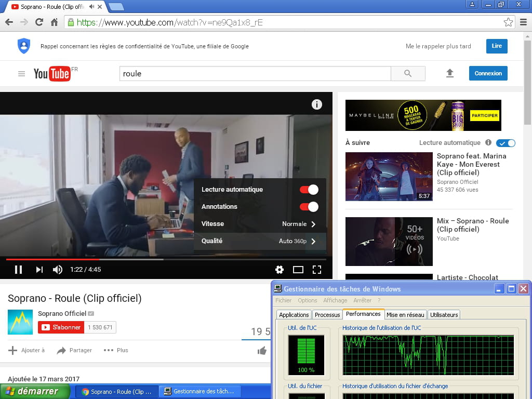Click the Partager share button
The image size is (532, 399).
pos(74,350)
